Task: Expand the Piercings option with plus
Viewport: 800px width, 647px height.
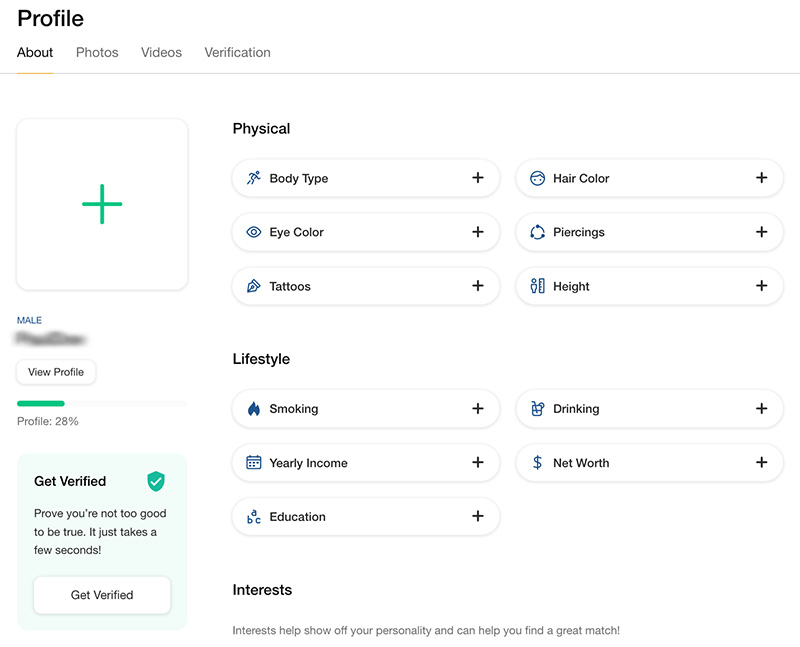Action: [x=761, y=232]
